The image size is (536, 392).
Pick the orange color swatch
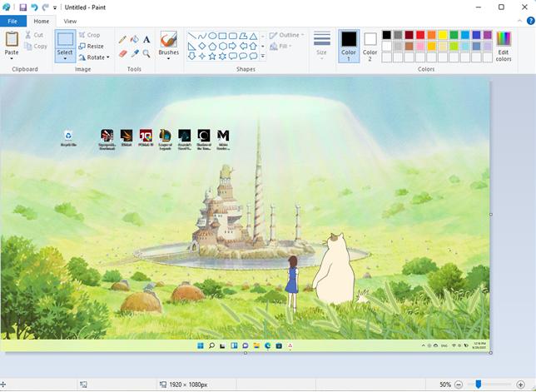click(431, 35)
